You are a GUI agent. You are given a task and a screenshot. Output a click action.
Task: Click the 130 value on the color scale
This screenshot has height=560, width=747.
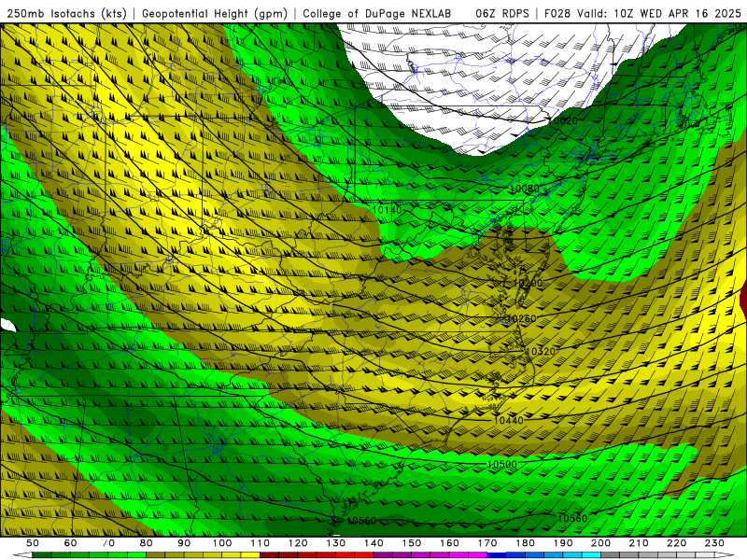pyautogui.click(x=336, y=543)
